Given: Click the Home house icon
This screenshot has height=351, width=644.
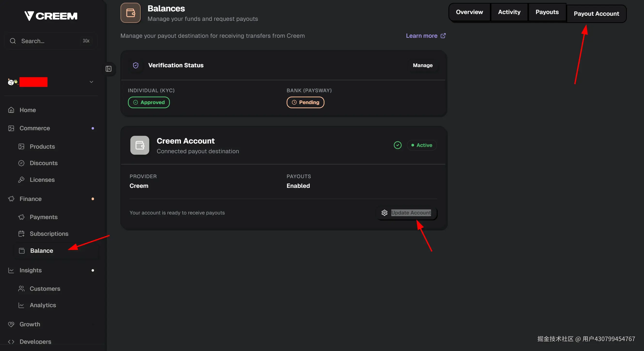Looking at the screenshot, I should [11, 110].
